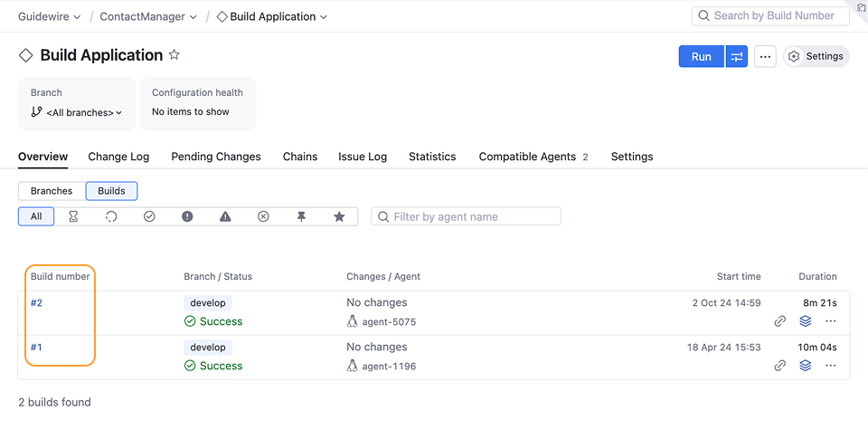The width and height of the screenshot is (868, 439).
Task: Click Linux penguin icon for agent-5075
Action: coord(352,321)
